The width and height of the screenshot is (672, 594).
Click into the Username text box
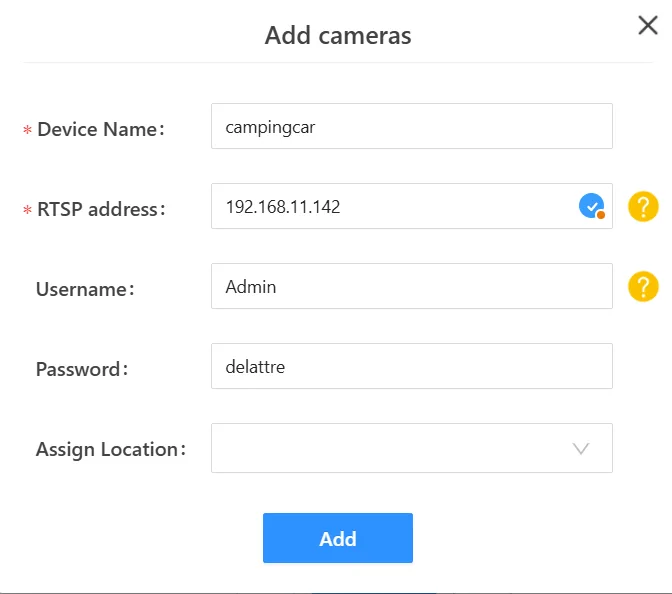[x=411, y=287]
